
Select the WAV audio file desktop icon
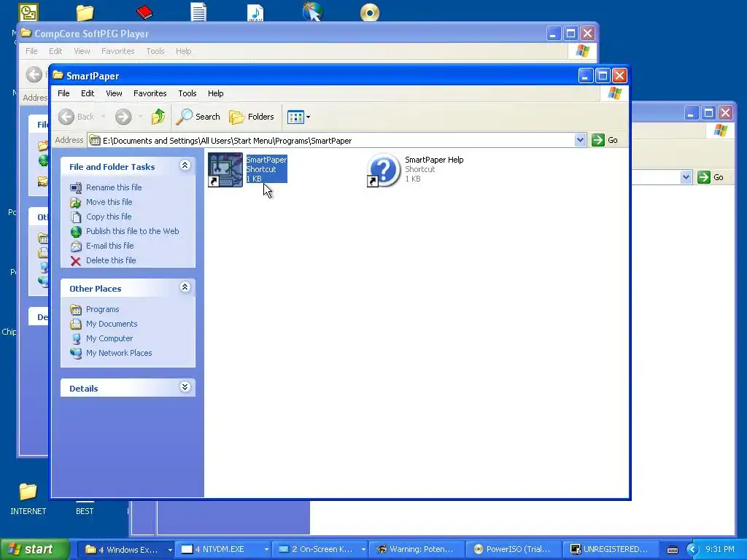point(255,12)
